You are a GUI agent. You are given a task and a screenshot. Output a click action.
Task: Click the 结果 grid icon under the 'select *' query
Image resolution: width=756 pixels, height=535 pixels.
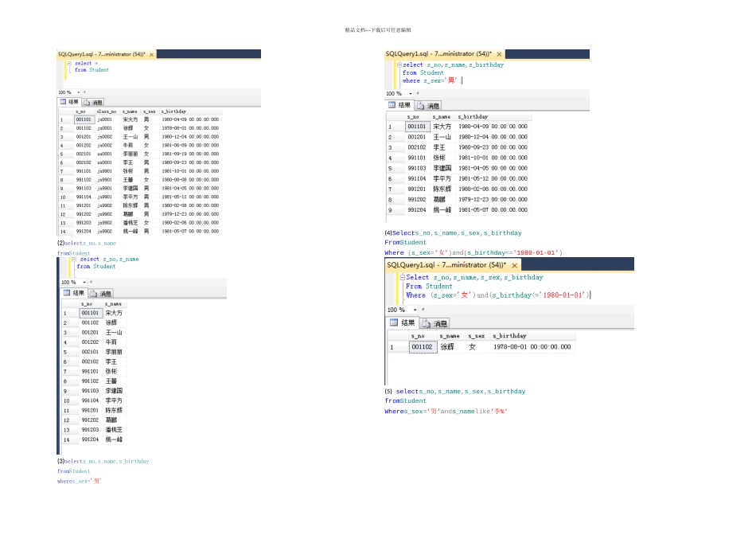click(64, 102)
